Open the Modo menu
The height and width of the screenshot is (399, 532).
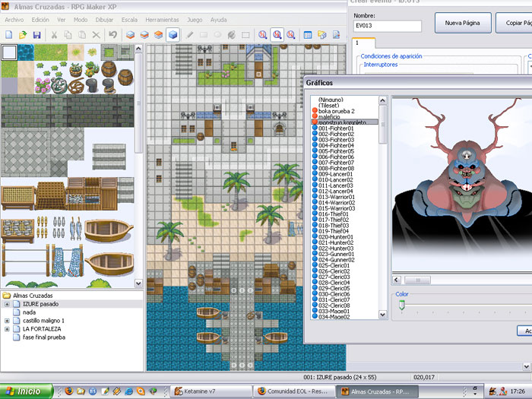point(81,20)
